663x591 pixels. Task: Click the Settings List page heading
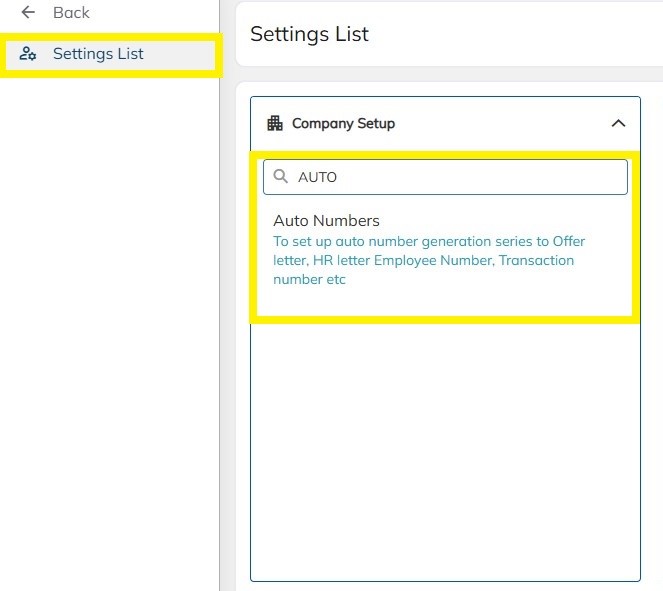[x=309, y=34]
